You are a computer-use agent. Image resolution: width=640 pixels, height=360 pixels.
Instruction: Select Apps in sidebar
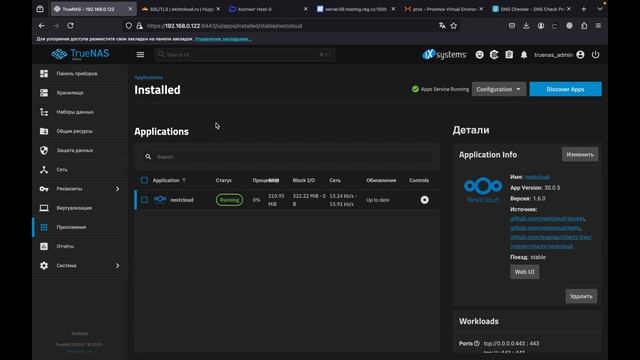(x=80, y=227)
